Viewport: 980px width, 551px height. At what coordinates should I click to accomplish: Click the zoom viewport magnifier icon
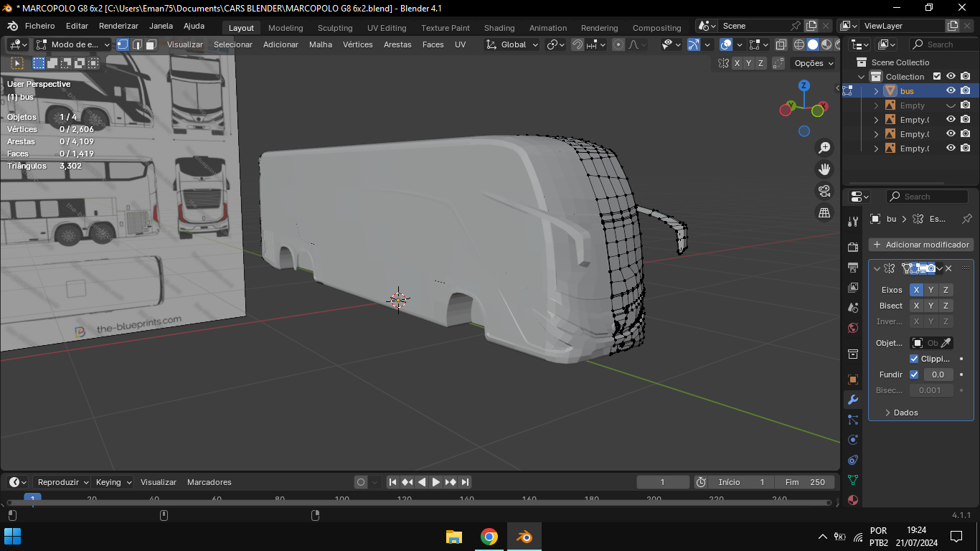[824, 148]
